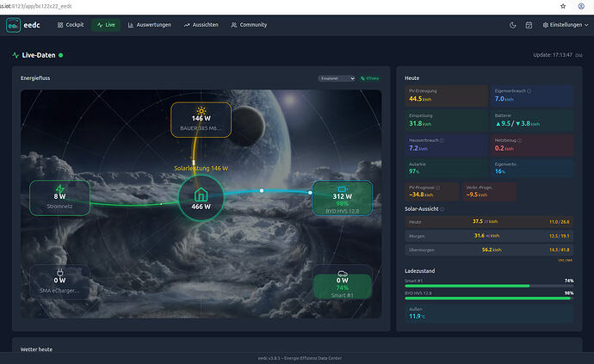Bookmark page with browser star icon
The image size is (594, 364).
coord(563,6)
